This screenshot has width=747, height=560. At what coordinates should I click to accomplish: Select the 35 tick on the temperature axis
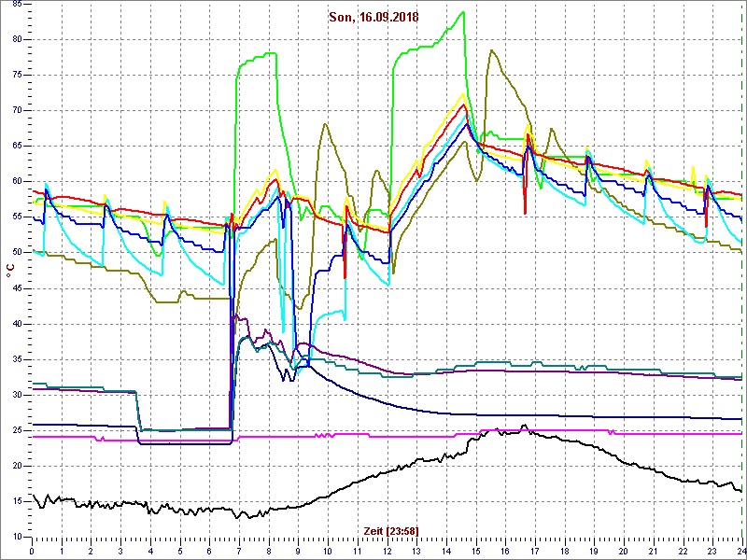17,359
